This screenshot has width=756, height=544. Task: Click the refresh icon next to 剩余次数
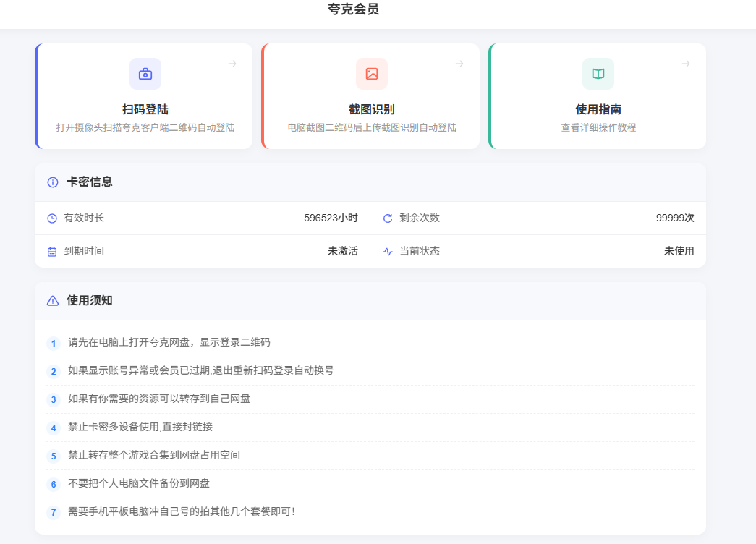pyautogui.click(x=388, y=218)
